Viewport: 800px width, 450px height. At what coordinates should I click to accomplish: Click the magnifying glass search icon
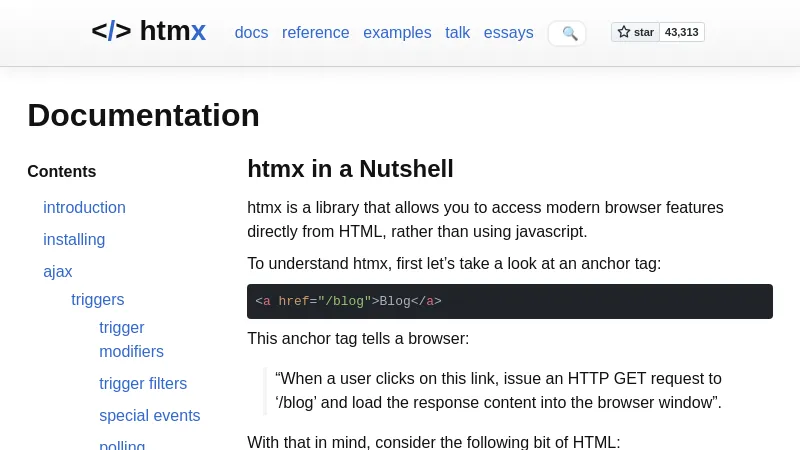[570, 33]
